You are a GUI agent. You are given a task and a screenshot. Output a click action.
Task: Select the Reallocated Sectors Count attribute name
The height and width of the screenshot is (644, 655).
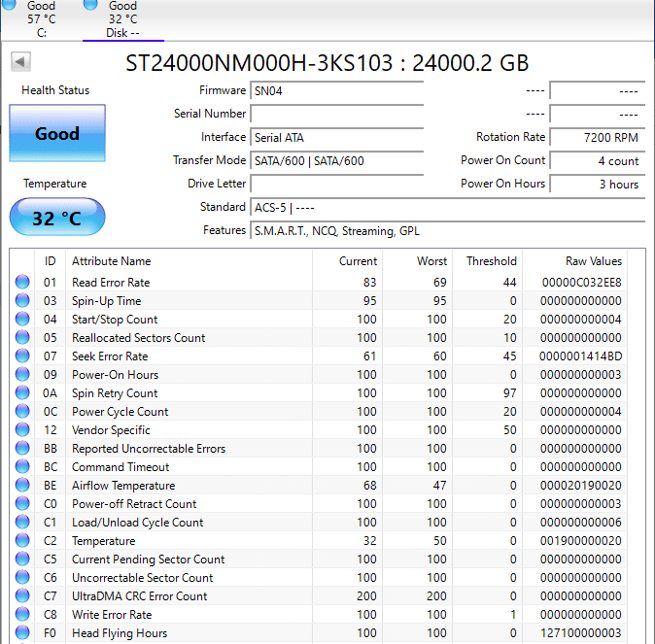pos(138,337)
